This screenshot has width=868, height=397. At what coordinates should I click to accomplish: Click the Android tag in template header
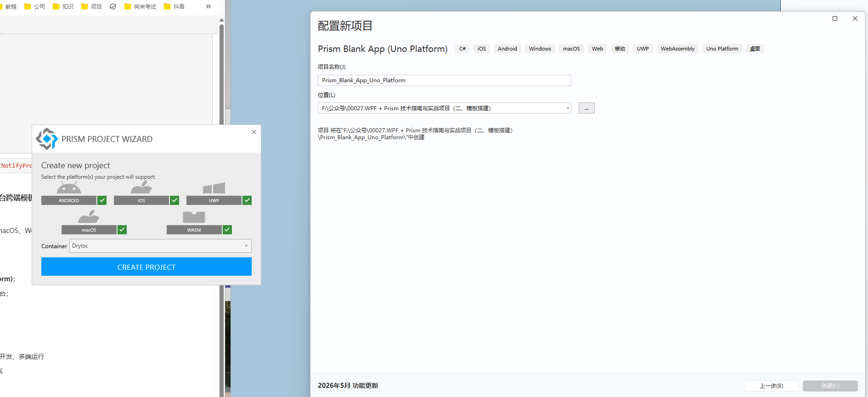click(x=507, y=49)
